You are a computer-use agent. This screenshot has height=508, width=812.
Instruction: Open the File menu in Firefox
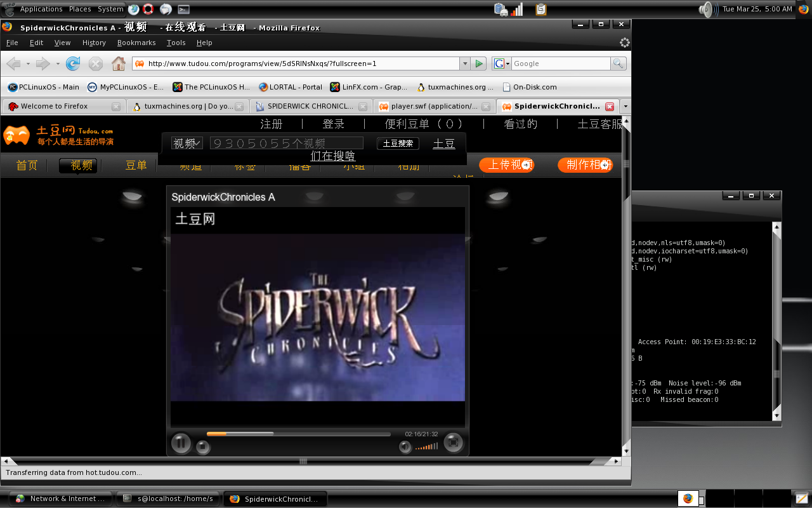12,43
